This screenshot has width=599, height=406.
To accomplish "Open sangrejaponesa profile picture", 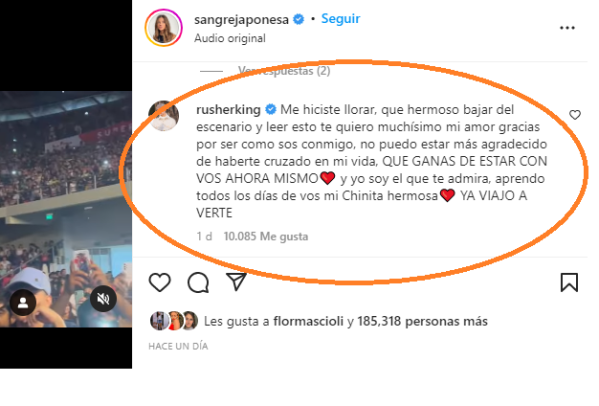I will (164, 28).
